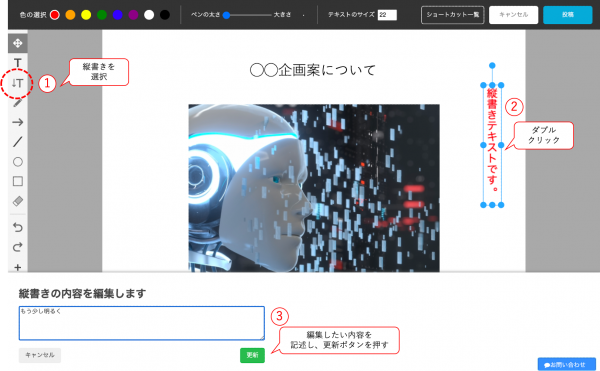Choose the blue color swatch

117,15
